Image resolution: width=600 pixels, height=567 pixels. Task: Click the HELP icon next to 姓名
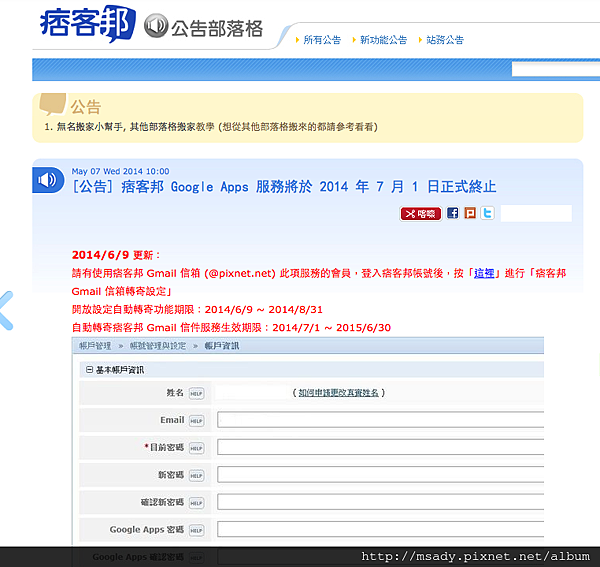coord(196,393)
